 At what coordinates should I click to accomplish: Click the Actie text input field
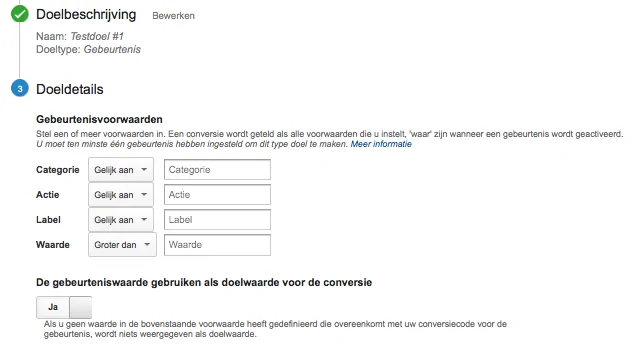217,194
